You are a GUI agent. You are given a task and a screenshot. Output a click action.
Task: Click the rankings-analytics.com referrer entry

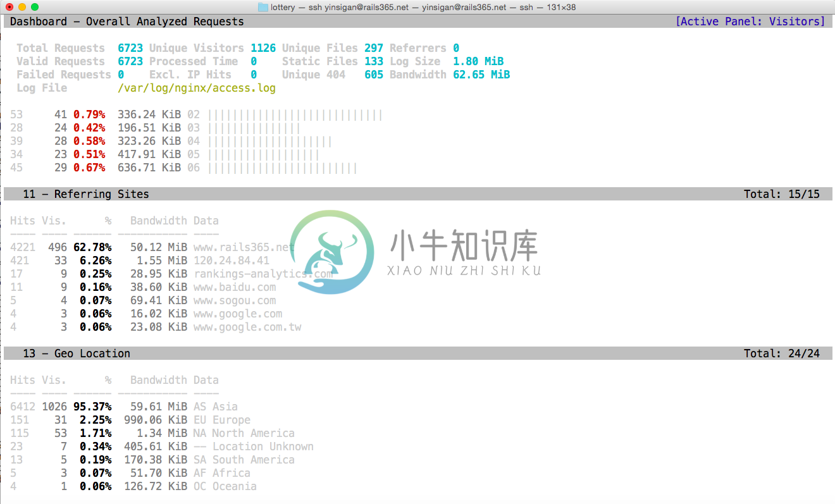click(263, 274)
